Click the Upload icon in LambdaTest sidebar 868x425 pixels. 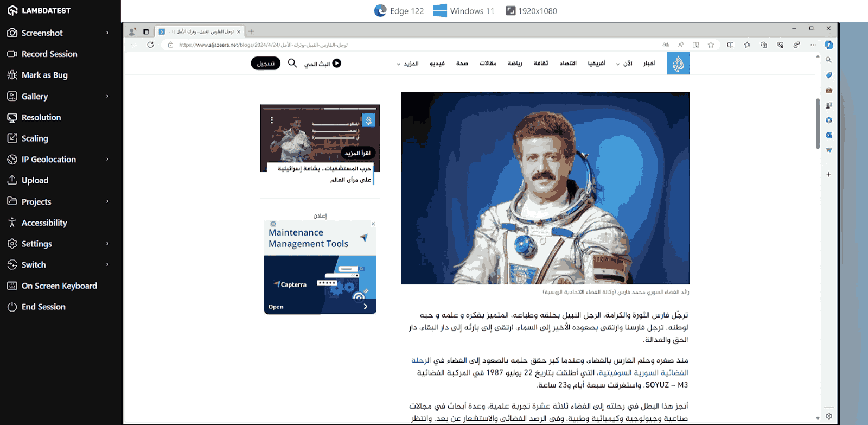[x=12, y=180]
